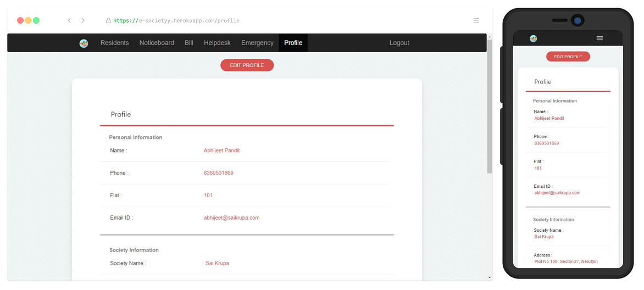This screenshot has width=644, height=290.
Task: Tap flat value 101 in mobile view
Action: [x=538, y=168]
